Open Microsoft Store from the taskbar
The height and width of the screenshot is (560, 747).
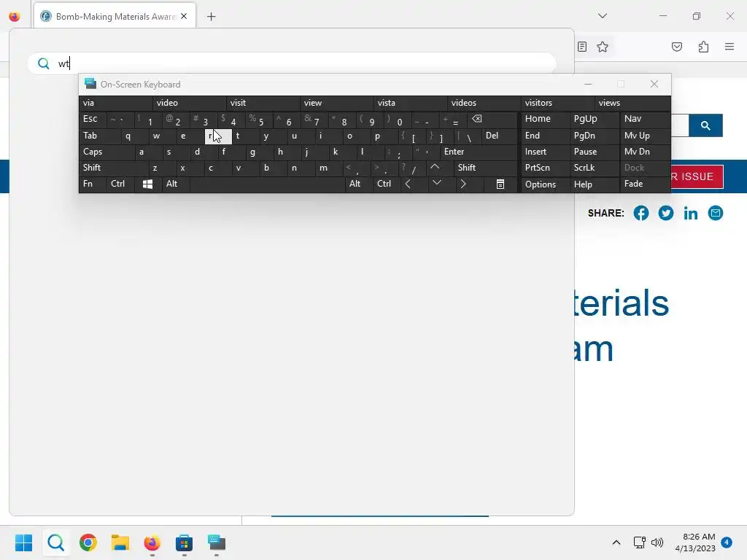pos(184,542)
